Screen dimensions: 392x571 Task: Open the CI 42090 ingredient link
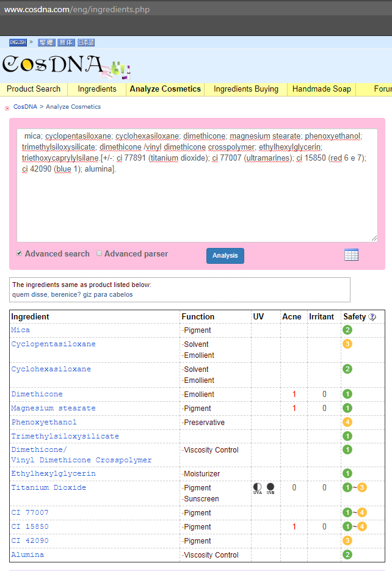(30, 541)
